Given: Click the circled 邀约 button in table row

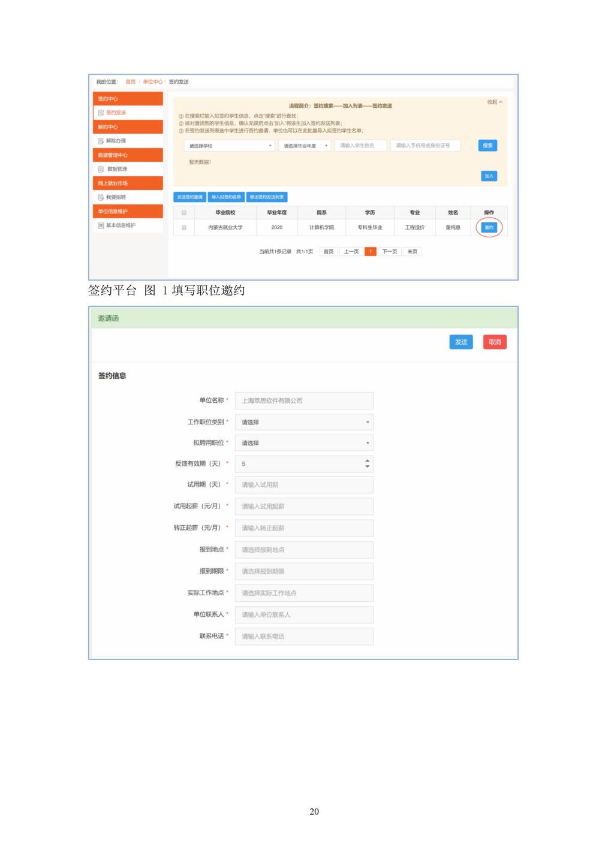Looking at the screenshot, I should pyautogui.click(x=489, y=228).
